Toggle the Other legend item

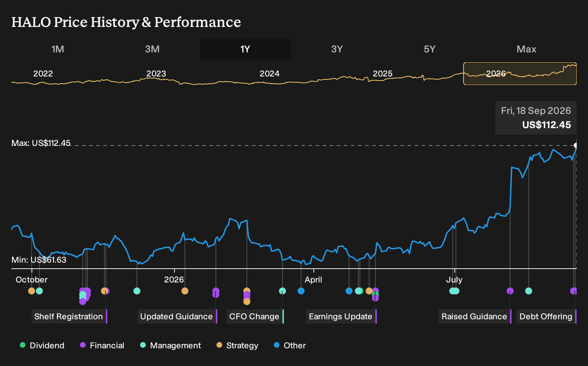point(290,345)
